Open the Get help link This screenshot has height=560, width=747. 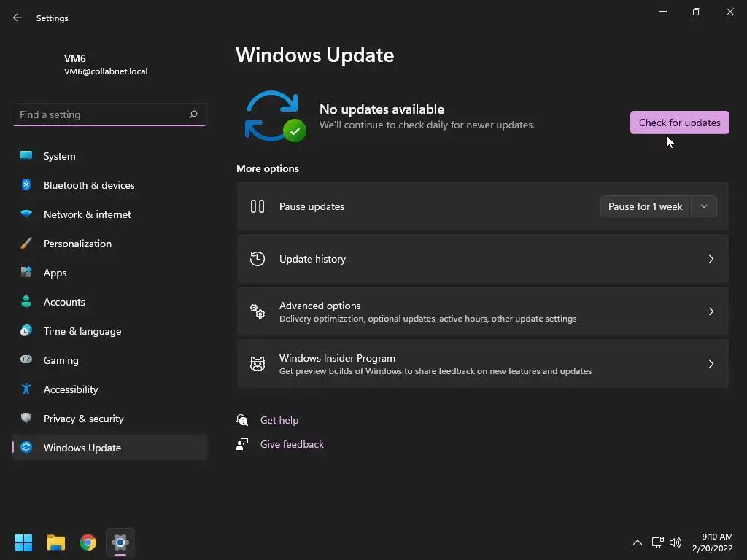pos(279,420)
